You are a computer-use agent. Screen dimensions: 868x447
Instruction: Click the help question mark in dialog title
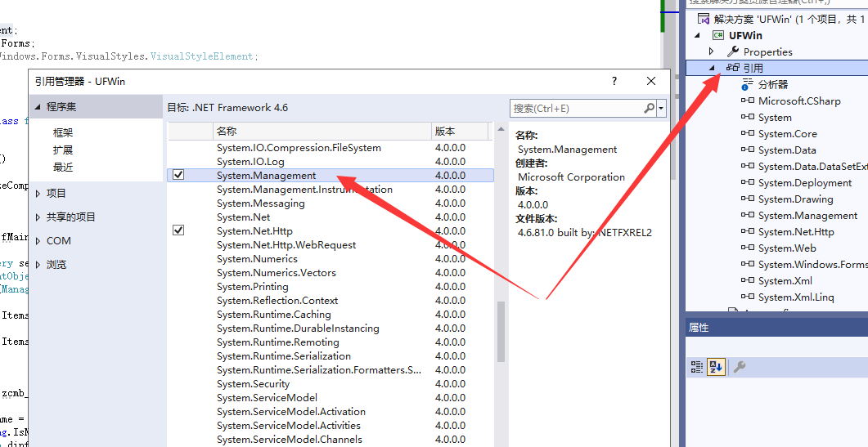point(614,81)
